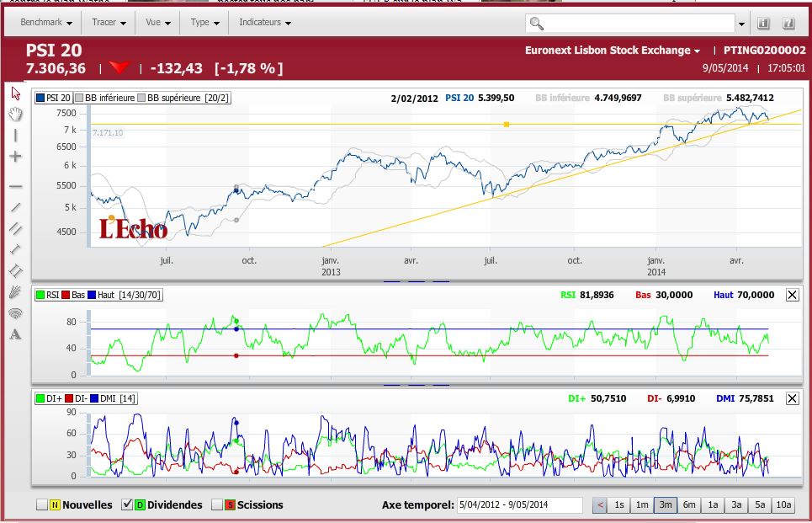Expand the Euronext Lisbon Stock Exchange dropdown
The height and width of the screenshot is (523, 812).
pos(613,51)
